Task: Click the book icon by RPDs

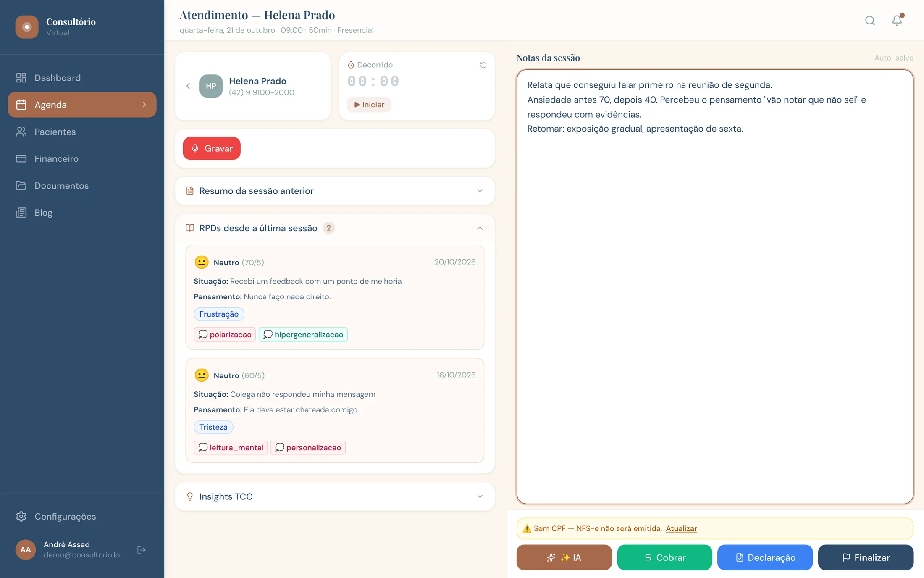Action: 190,228
